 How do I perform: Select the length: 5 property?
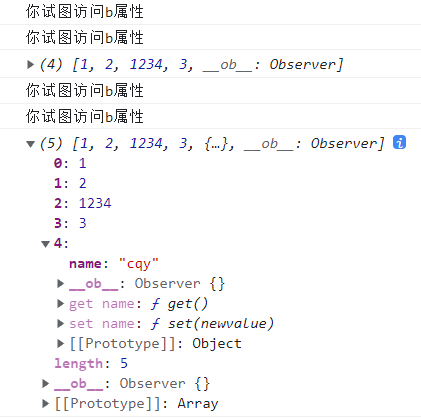tap(91, 363)
